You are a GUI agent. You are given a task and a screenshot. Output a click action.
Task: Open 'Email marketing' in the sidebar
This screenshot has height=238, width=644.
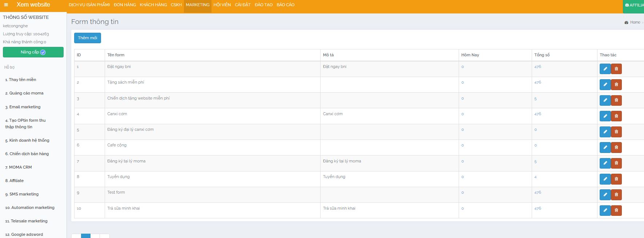click(x=25, y=107)
